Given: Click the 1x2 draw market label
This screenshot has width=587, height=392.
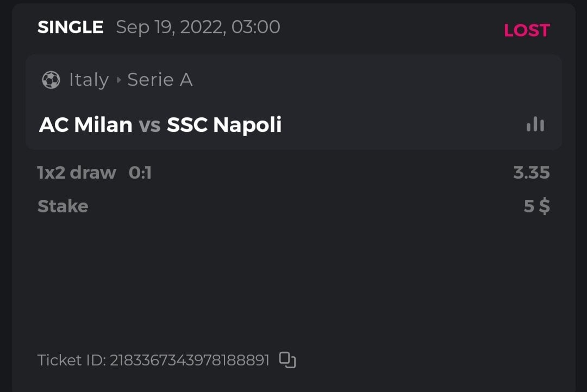Looking at the screenshot, I should (x=77, y=173).
